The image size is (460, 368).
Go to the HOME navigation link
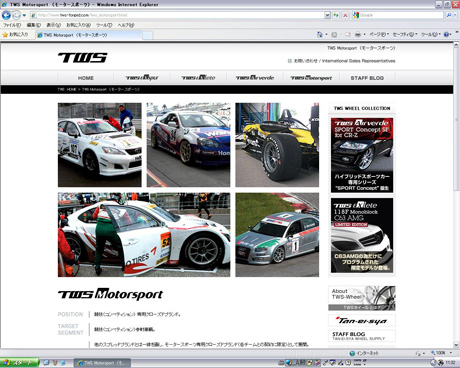click(86, 78)
